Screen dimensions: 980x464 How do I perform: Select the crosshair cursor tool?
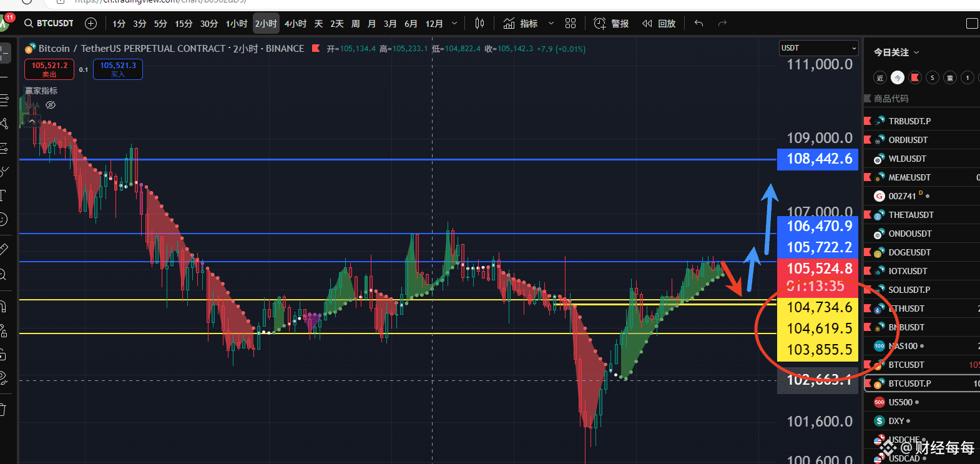pyautogui.click(x=4, y=52)
